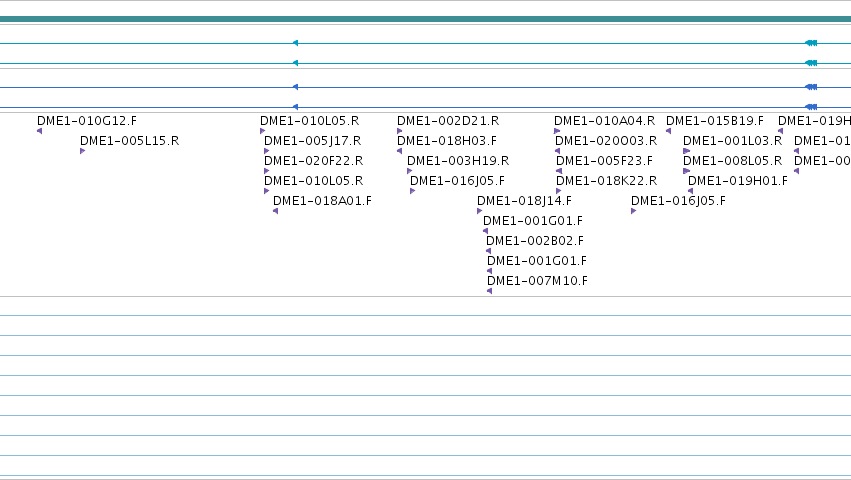Select the DME1-005J17.R feature label
Viewport: 851px width, 480px height.
[313, 141]
